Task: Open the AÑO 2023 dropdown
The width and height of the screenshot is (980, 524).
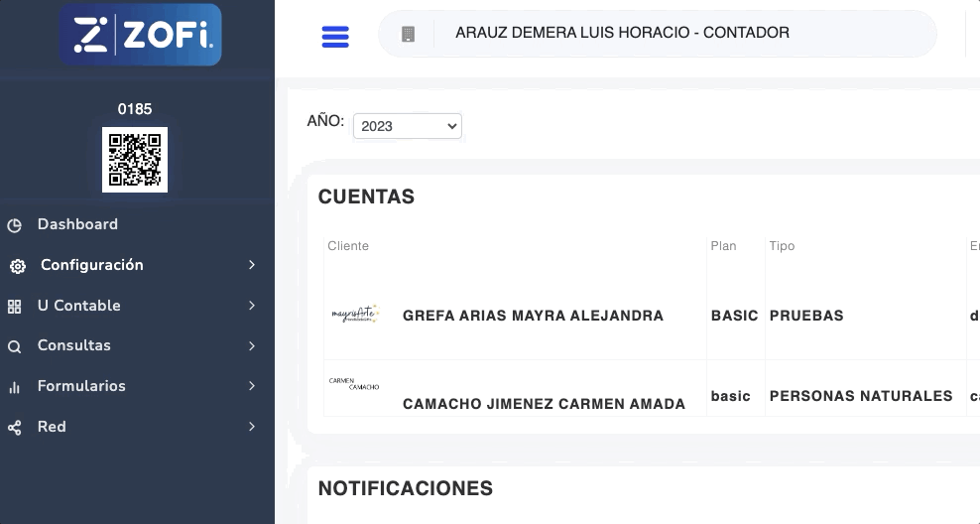Action: (x=407, y=126)
